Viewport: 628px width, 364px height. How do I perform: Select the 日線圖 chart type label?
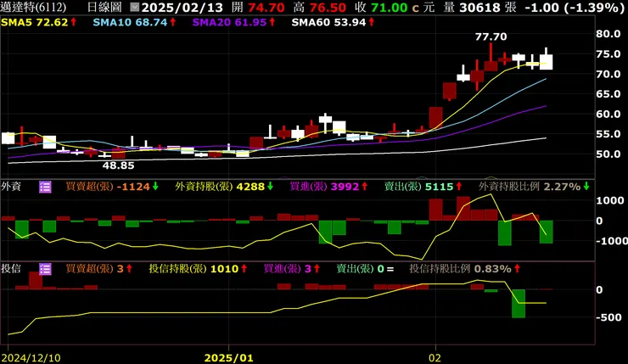click(104, 7)
